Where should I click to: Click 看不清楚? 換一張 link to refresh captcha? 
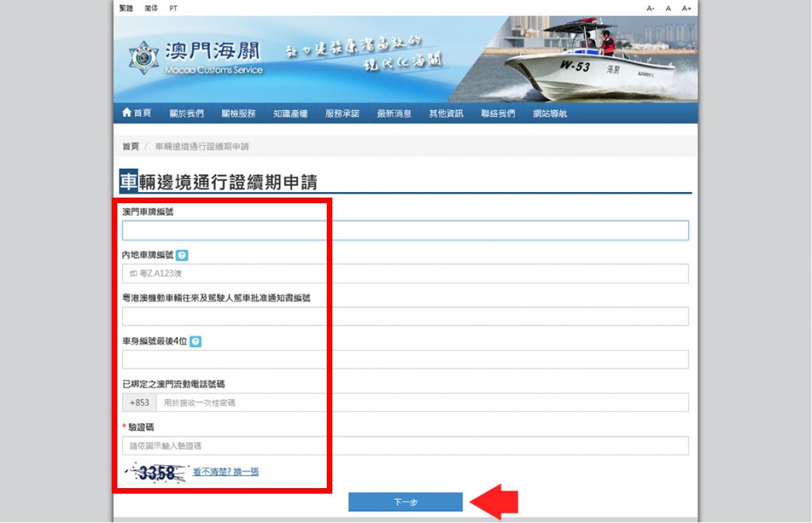coord(226,471)
